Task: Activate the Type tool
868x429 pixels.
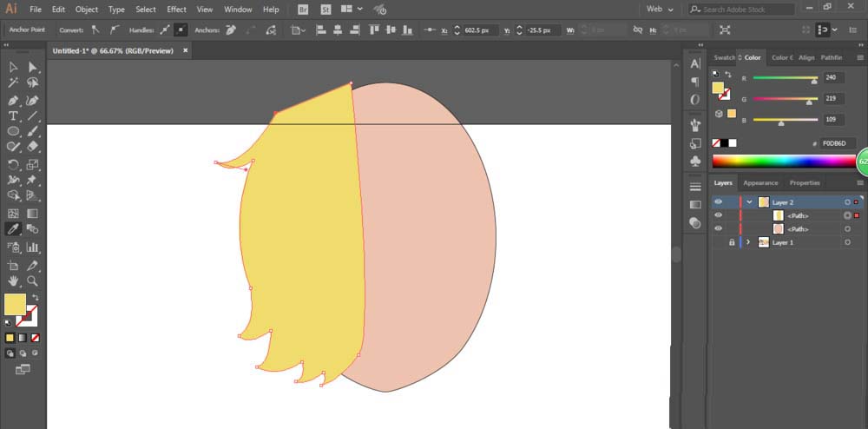Action: point(13,115)
